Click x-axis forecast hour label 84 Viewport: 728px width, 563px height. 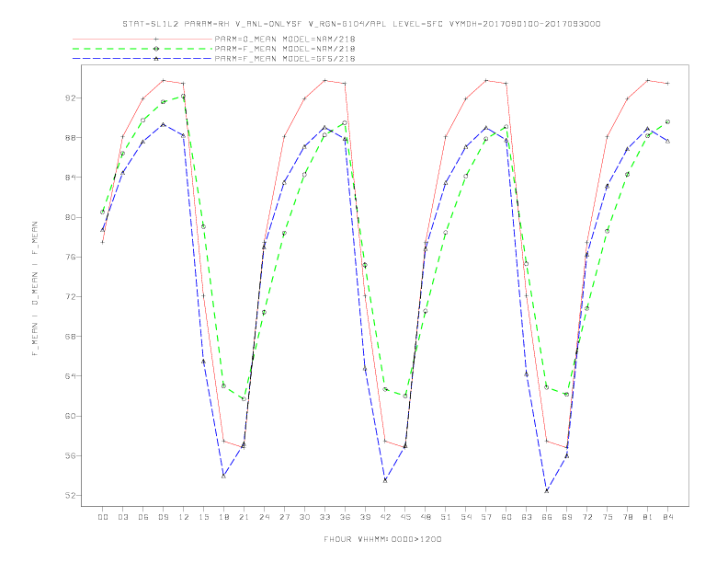[667, 517]
